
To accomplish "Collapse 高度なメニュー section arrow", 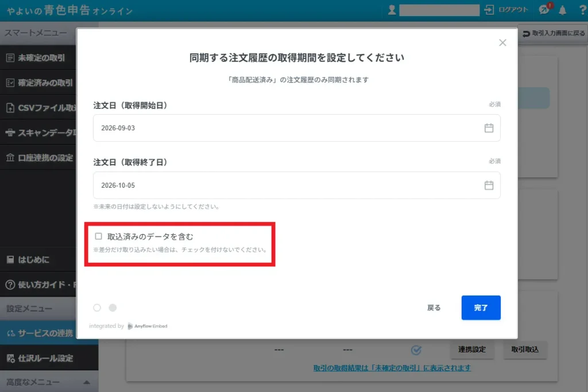I will click(87, 382).
